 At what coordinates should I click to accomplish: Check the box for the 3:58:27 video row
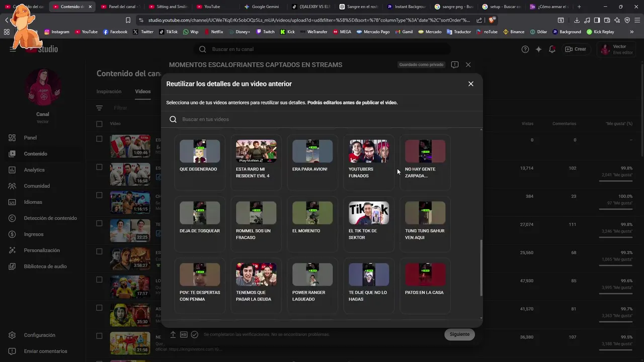[x=99, y=251]
